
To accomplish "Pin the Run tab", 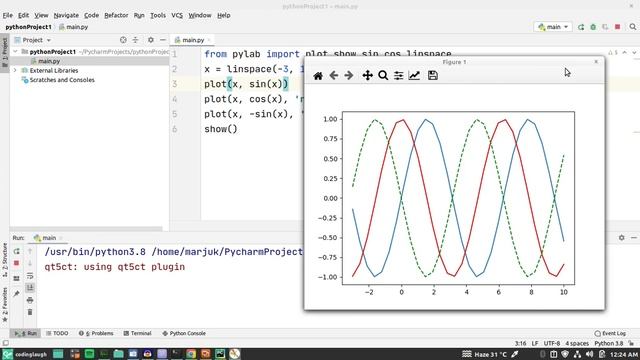I will (16, 293).
